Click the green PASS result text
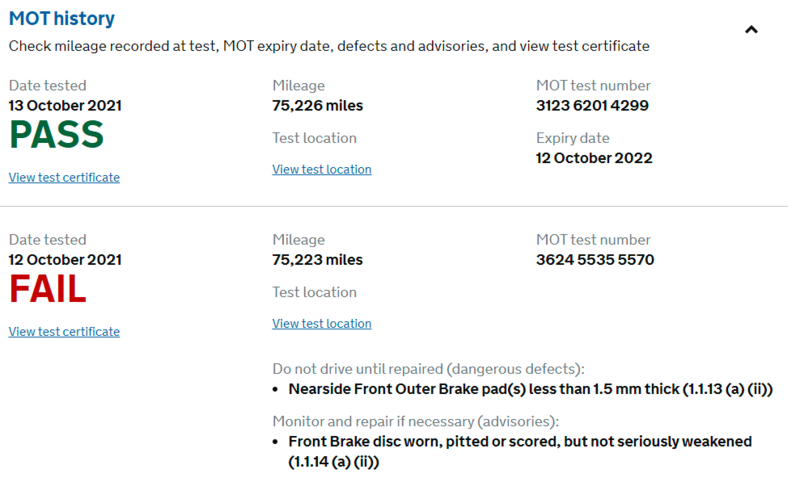The image size is (800, 482). point(56,136)
